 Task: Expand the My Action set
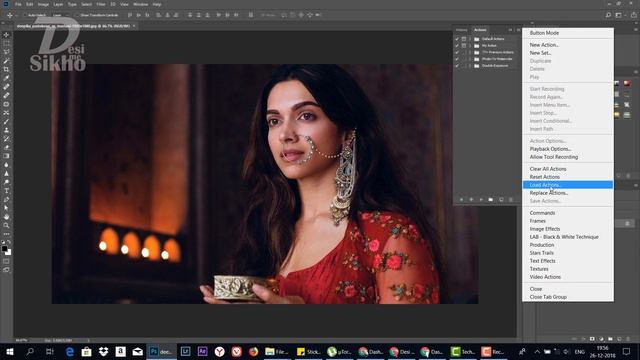tap(470, 46)
